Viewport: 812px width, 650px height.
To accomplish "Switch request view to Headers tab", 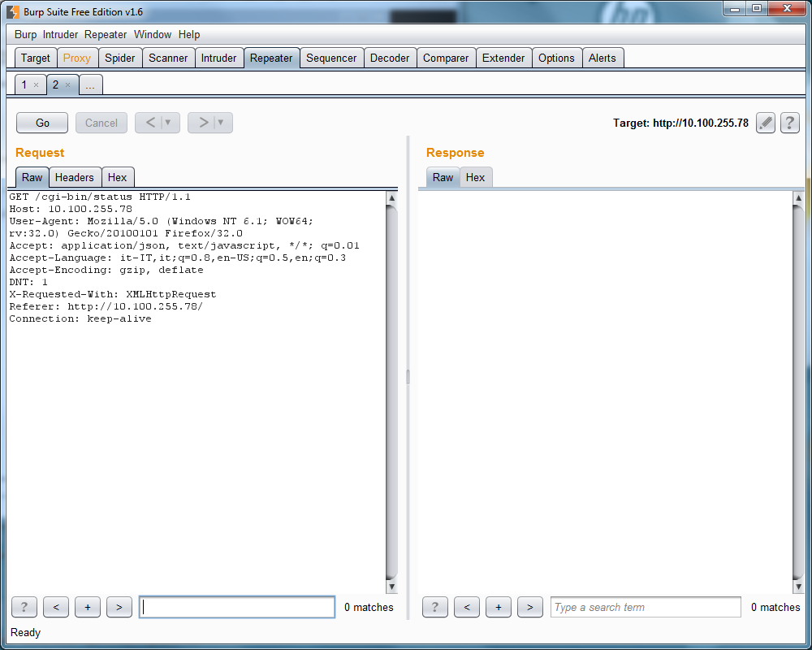I will click(x=74, y=177).
